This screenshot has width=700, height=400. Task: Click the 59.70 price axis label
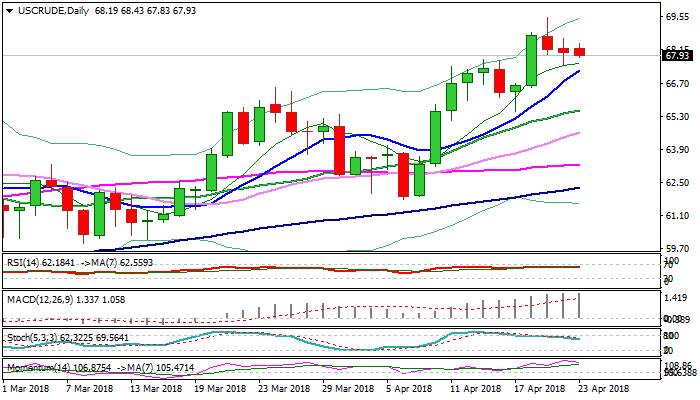pos(679,249)
